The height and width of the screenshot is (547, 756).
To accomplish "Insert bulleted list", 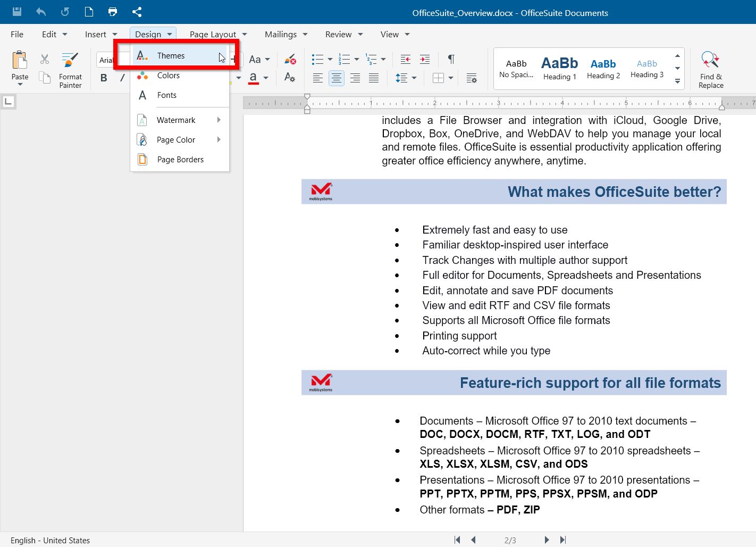I will pyautogui.click(x=317, y=59).
